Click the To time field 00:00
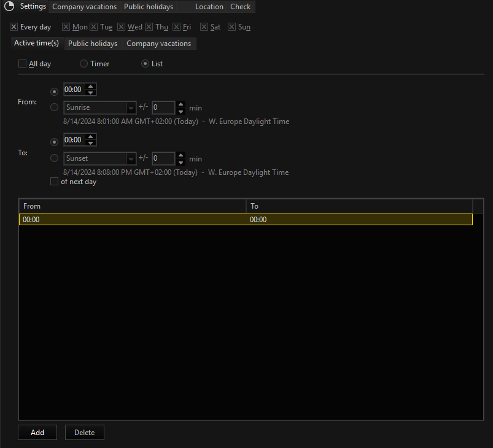The image size is (493, 448). 74,140
